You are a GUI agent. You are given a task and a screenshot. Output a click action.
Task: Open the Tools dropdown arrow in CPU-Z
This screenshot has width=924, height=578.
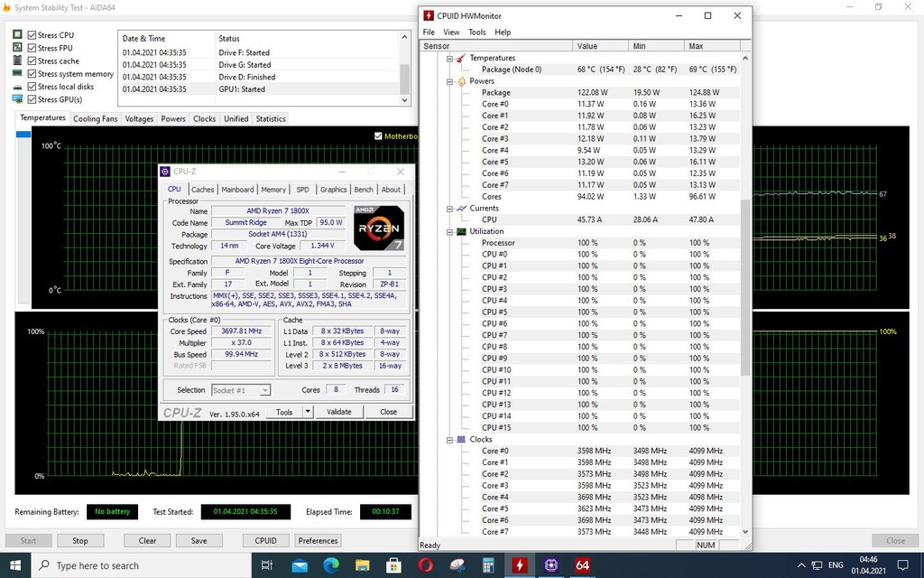click(308, 412)
